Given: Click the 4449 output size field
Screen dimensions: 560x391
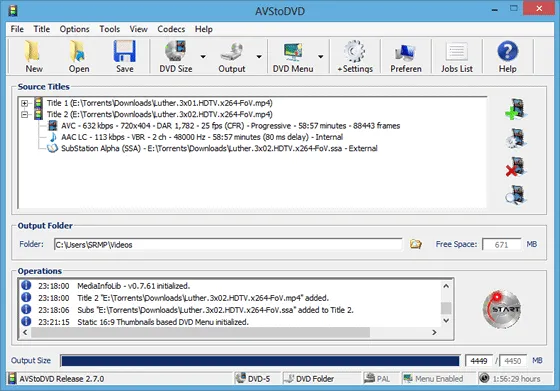Looking at the screenshot, I should [479, 361].
